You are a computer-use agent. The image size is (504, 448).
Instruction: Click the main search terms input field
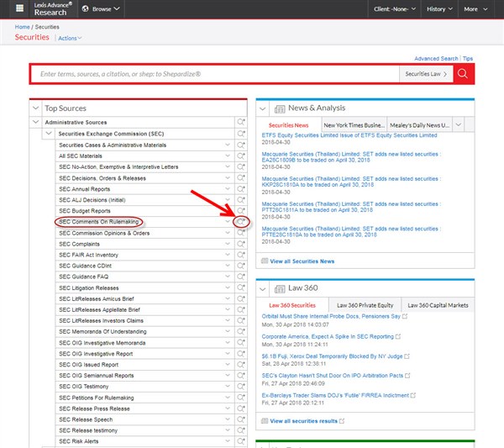pyautogui.click(x=215, y=74)
